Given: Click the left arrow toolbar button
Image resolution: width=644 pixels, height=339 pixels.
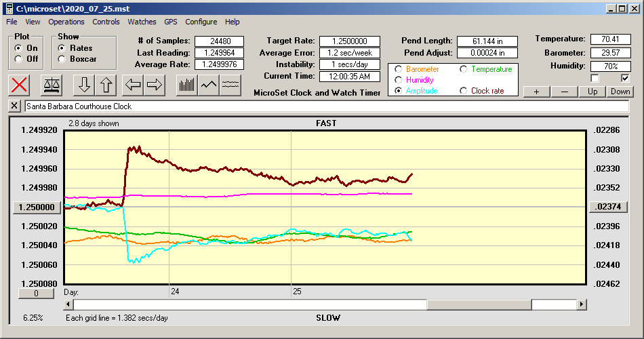Looking at the screenshot, I should click(x=133, y=85).
